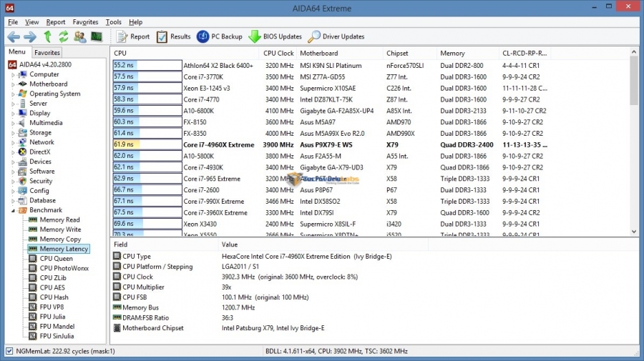Click the results list scrollbar up arrow

click(634, 52)
